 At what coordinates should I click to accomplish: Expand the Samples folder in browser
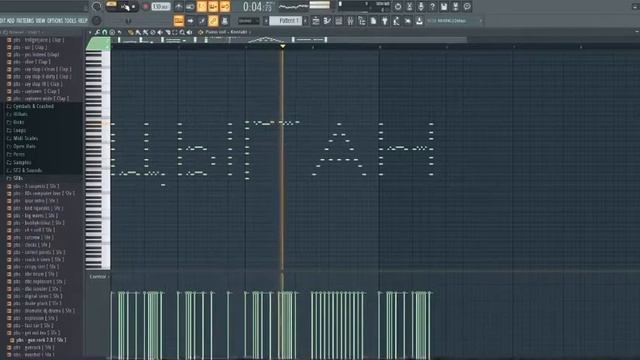(19, 162)
